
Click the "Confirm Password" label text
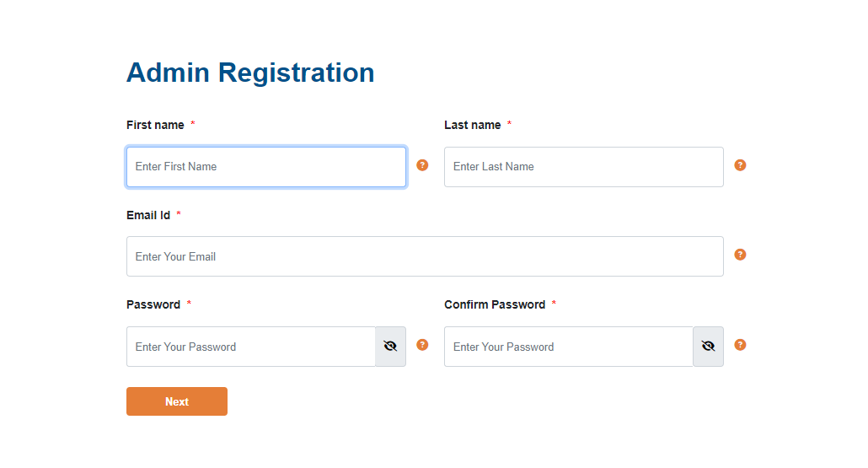click(495, 304)
